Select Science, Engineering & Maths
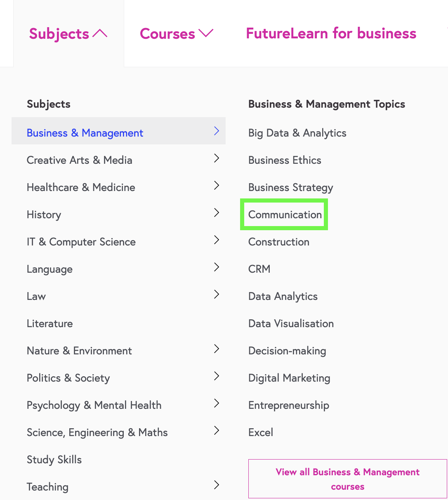The image size is (448, 500). pos(97,432)
